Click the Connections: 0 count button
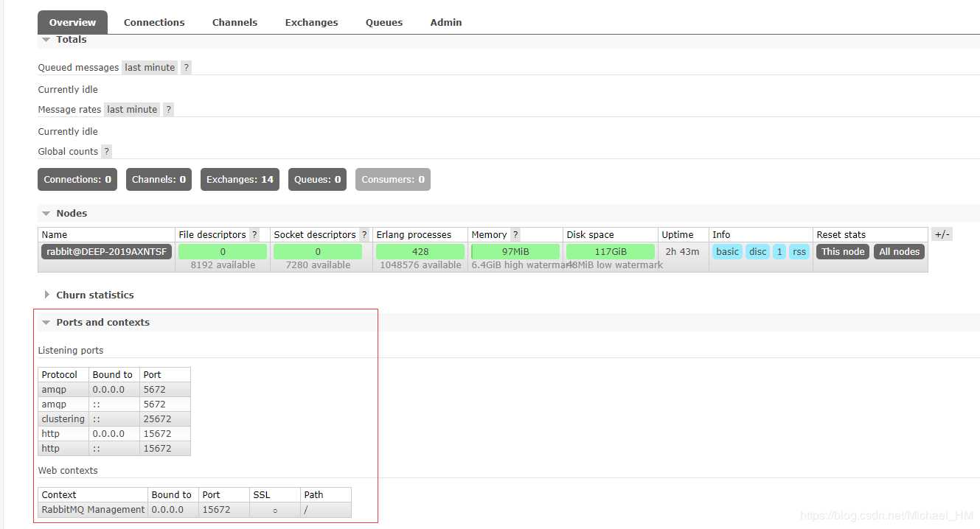 (x=77, y=179)
